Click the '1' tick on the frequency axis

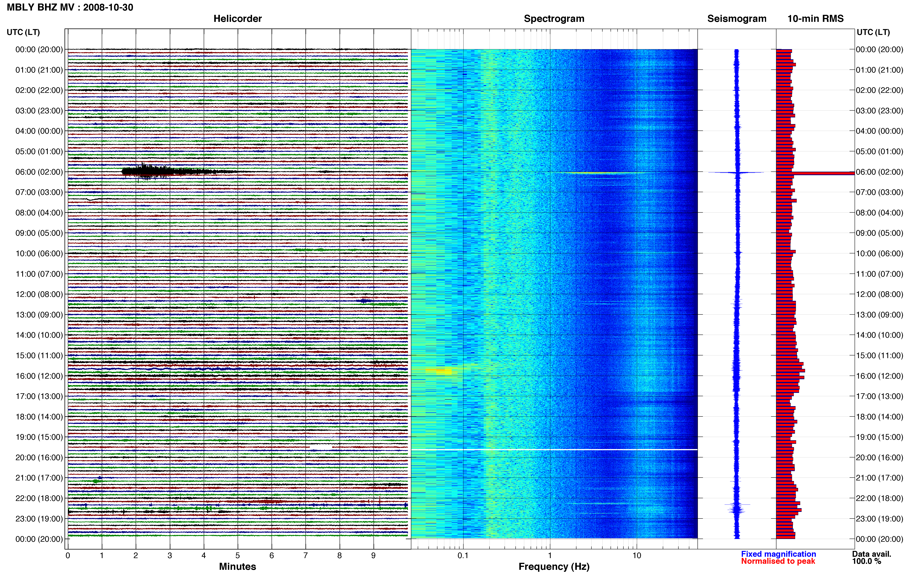click(x=550, y=555)
